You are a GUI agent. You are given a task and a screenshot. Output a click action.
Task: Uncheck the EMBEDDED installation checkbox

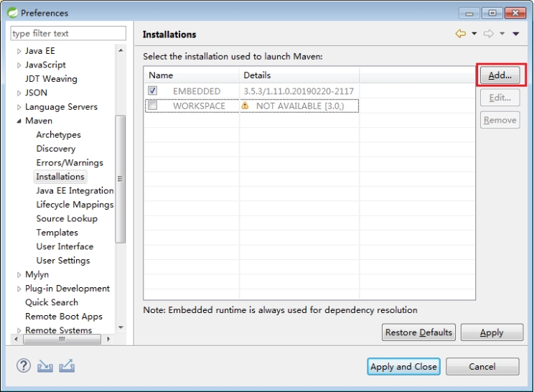pyautogui.click(x=153, y=90)
